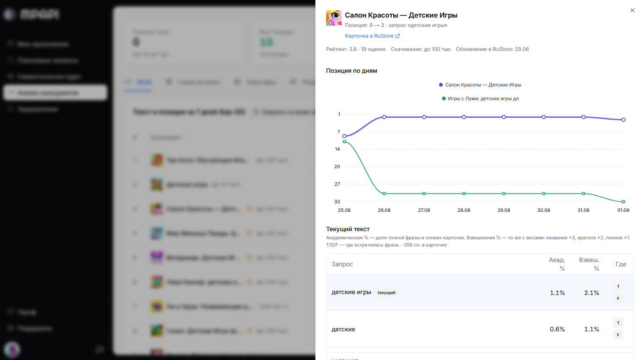Toggle the Салон Красоты — Детские Игры legend series
Screen dimensions: 644x360
click(x=480, y=85)
